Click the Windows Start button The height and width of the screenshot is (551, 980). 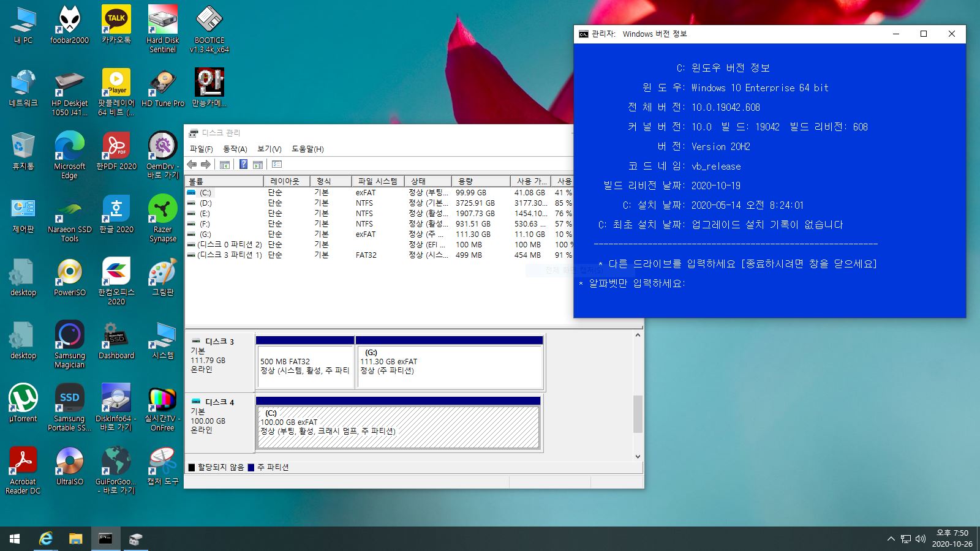pyautogui.click(x=15, y=539)
